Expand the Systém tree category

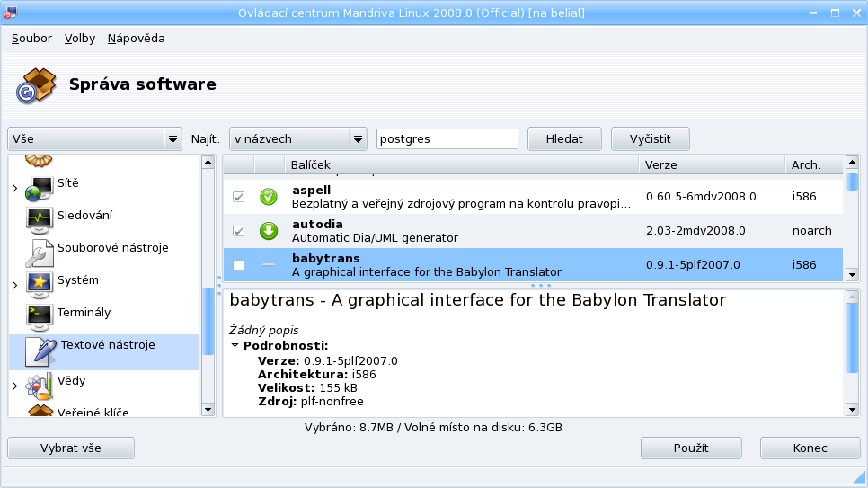pos(15,285)
